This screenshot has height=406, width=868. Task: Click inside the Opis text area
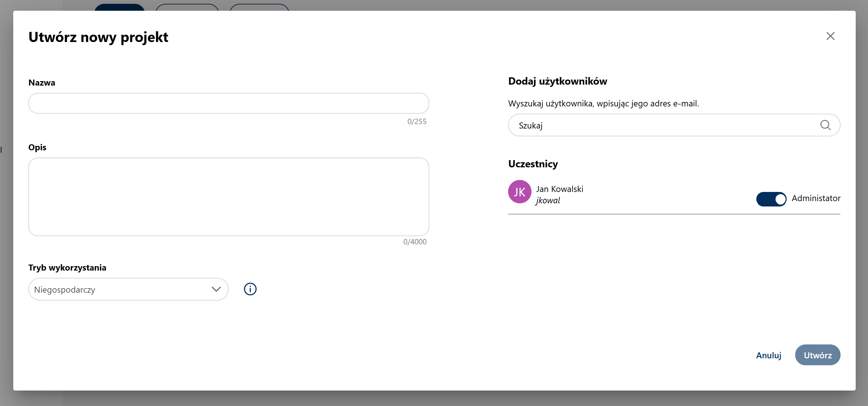tap(228, 197)
